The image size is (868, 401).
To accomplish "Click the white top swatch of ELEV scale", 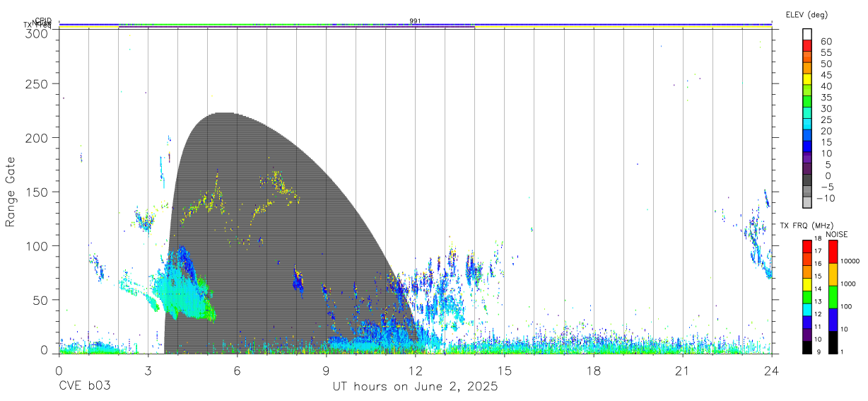I will [x=807, y=35].
